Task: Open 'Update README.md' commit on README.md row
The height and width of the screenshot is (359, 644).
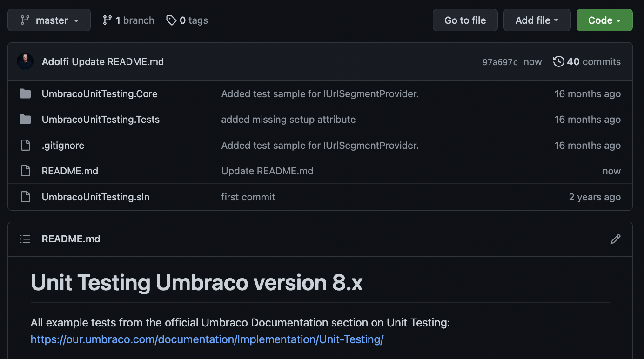Action: click(267, 171)
